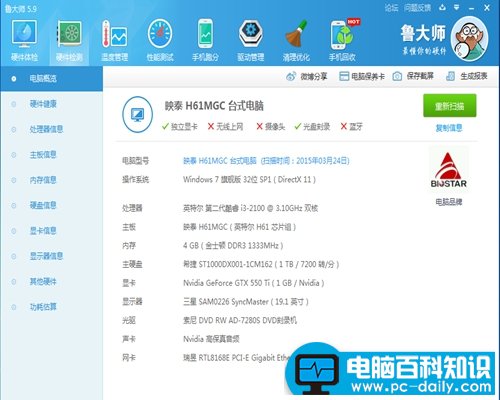Click the i3-2100 processor value
This screenshot has height=400, width=500.
tap(250, 208)
